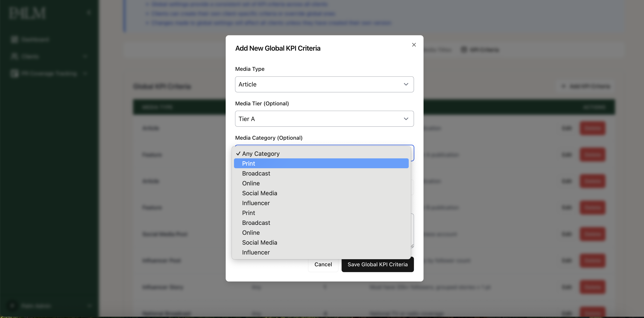
Task: Pick the first Influencer category option
Action: click(x=321, y=203)
